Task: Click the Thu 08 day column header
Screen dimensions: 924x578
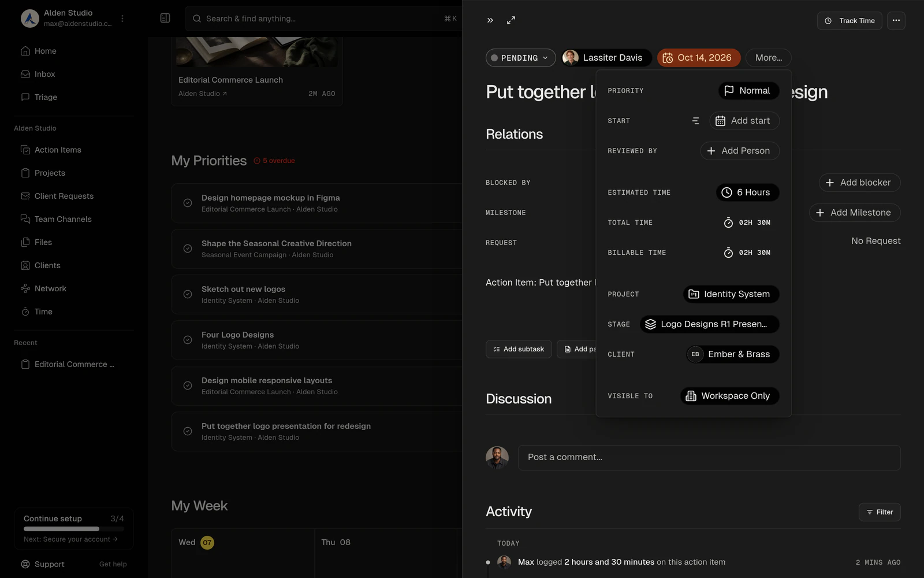Action: [x=336, y=542]
